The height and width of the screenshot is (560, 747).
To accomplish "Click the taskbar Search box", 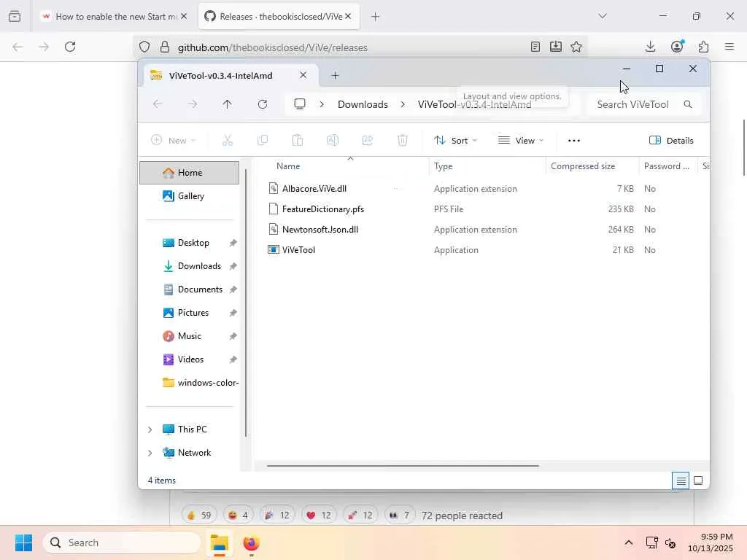I will pyautogui.click(x=123, y=542).
